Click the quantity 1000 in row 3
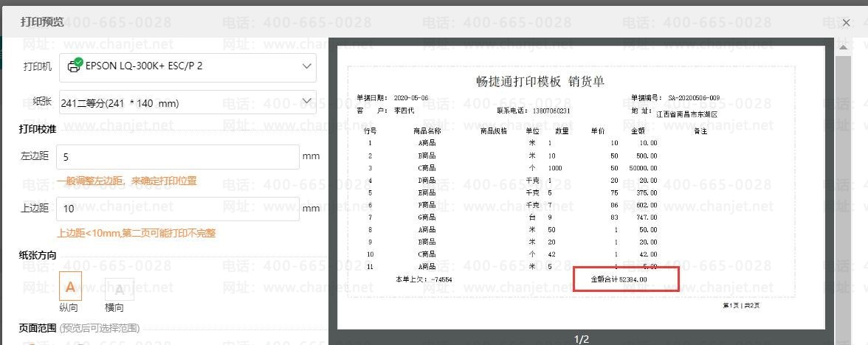868x345 pixels. 555,168
